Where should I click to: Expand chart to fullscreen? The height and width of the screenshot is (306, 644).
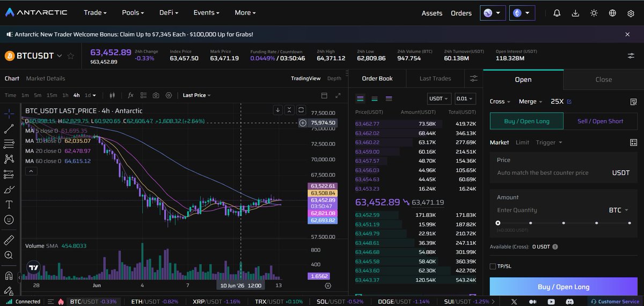pos(338,96)
